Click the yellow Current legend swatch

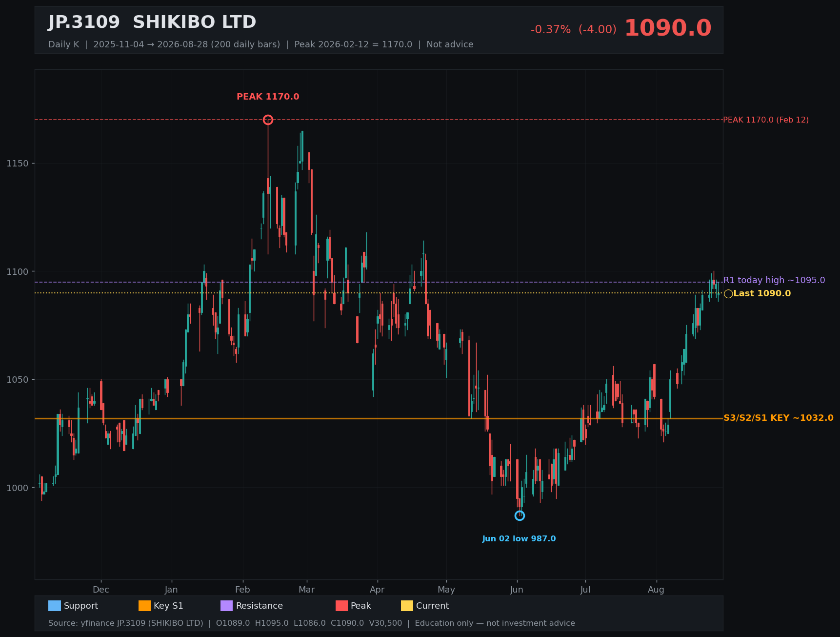tap(407, 606)
